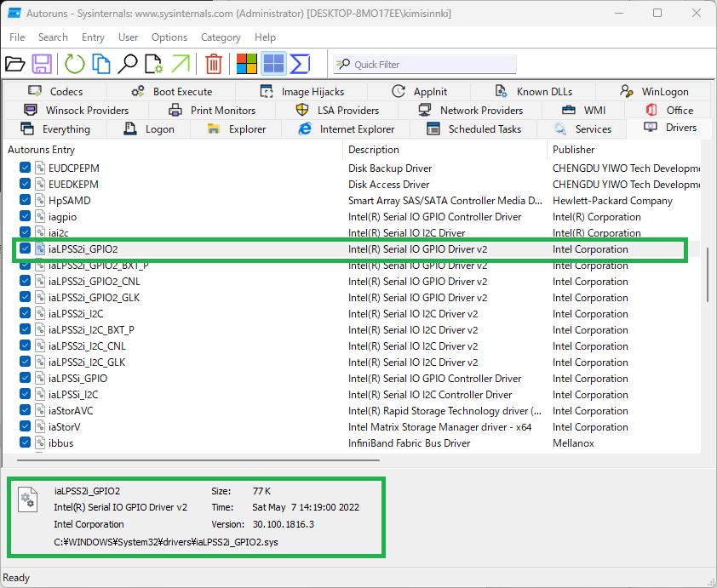Sort by the Publisher column header
This screenshot has width=717, height=588.
623,150
